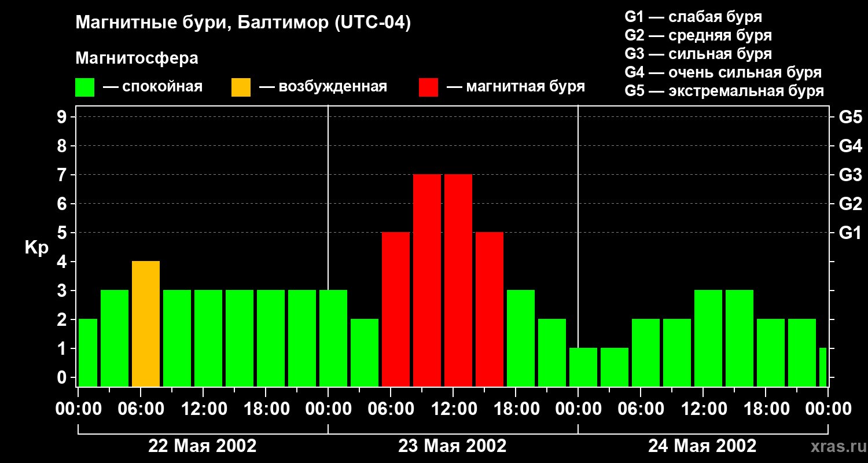Click the "— возбужденная" legend label

pyautogui.click(x=323, y=87)
